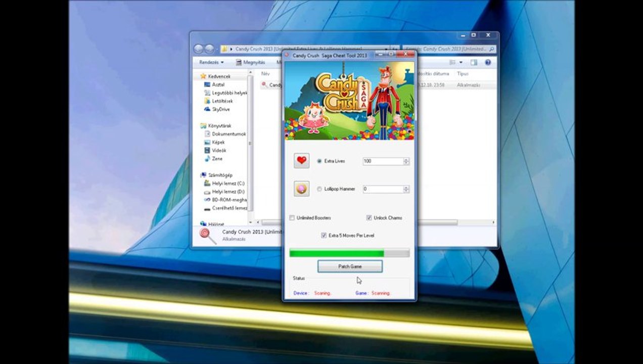This screenshot has width=643, height=364.
Task: Click Explorer's Forward navigation arrow
Action: pyautogui.click(x=209, y=49)
